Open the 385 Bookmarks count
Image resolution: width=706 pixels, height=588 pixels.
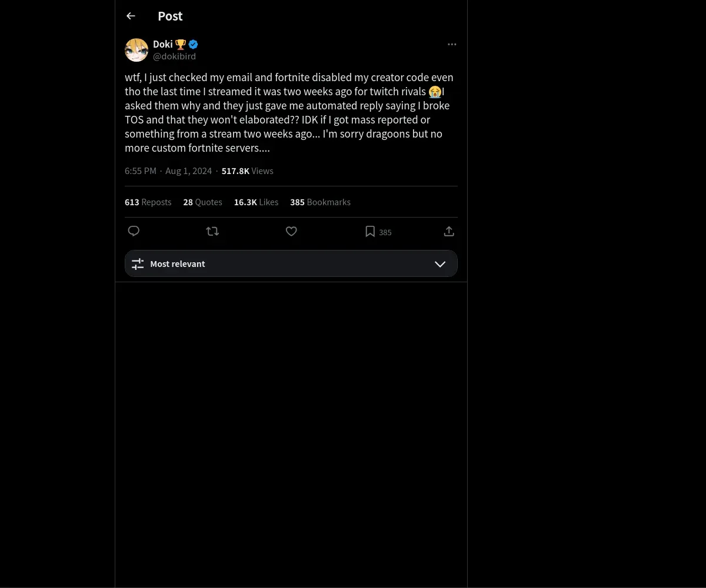[320, 202]
